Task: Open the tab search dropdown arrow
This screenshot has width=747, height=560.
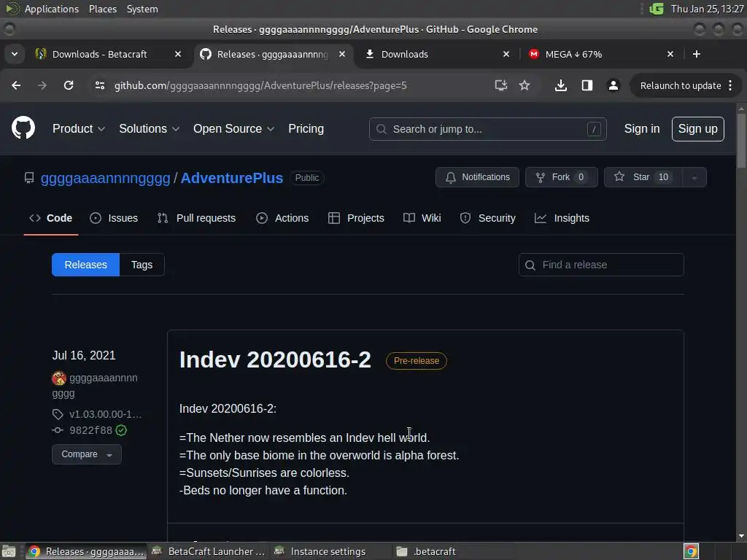Action: [x=15, y=54]
